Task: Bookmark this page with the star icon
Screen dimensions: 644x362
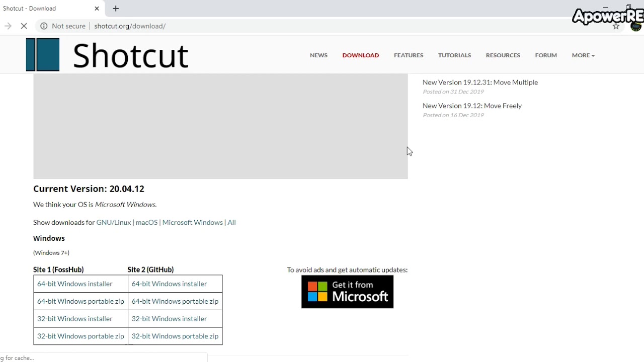Action: 616,26
